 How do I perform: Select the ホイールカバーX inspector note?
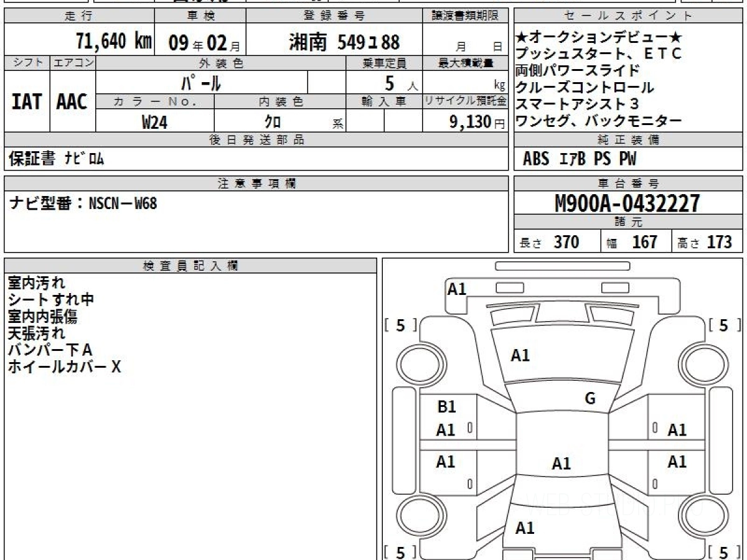64,367
